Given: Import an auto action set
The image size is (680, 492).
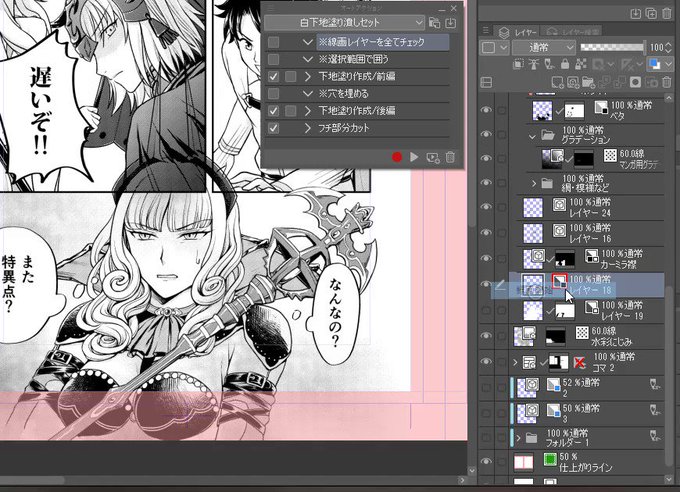Looking at the screenshot, I should click(451, 23).
